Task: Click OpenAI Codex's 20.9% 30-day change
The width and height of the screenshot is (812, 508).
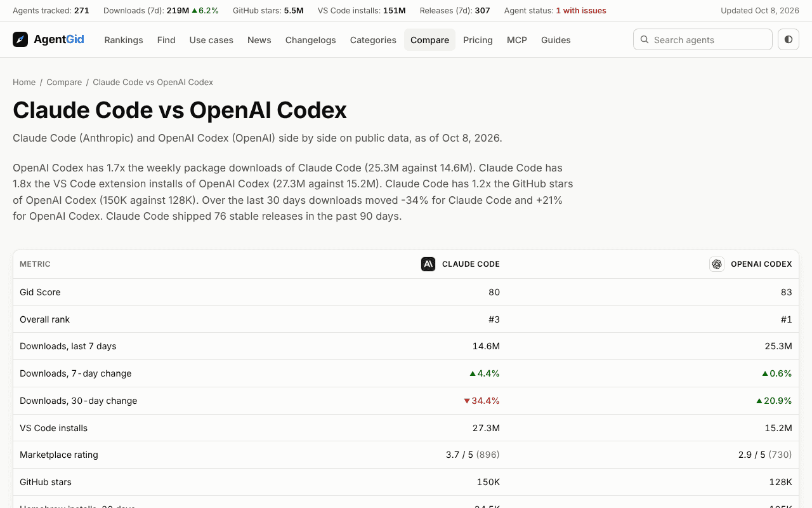Action: click(x=774, y=401)
